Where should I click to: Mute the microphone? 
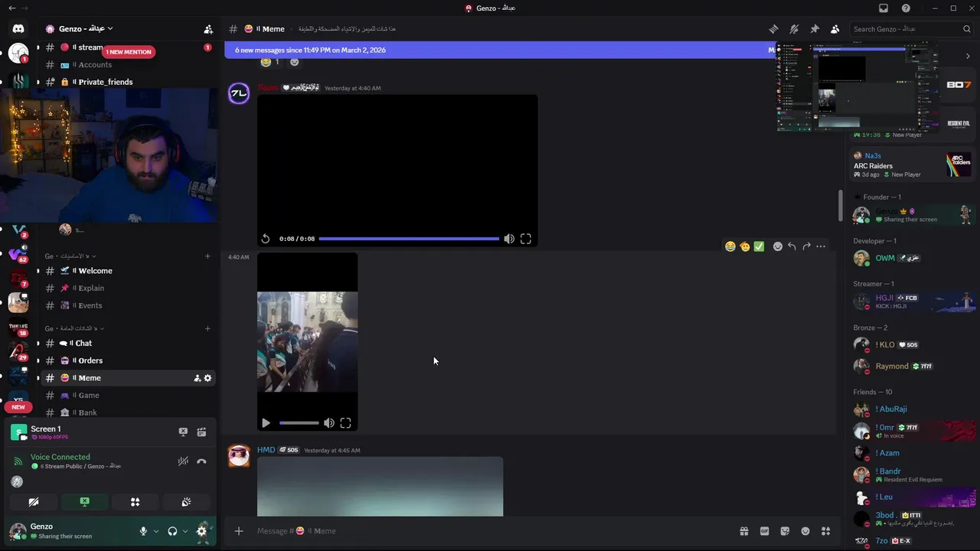pos(143,531)
